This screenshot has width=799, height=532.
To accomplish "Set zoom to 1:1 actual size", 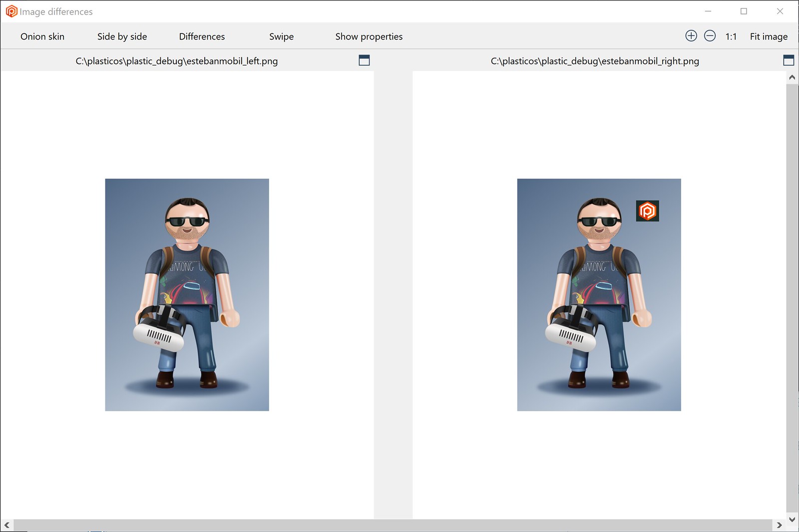I will point(731,36).
